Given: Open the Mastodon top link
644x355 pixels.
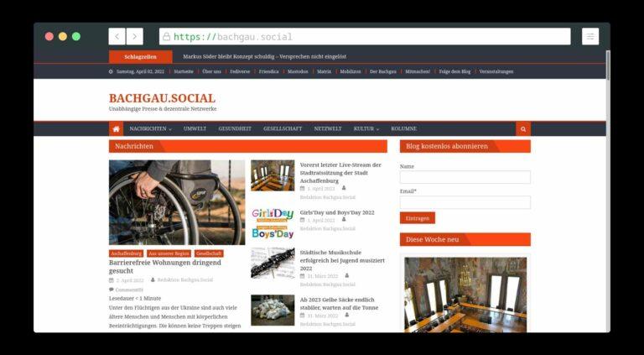Looking at the screenshot, I should [298, 71].
